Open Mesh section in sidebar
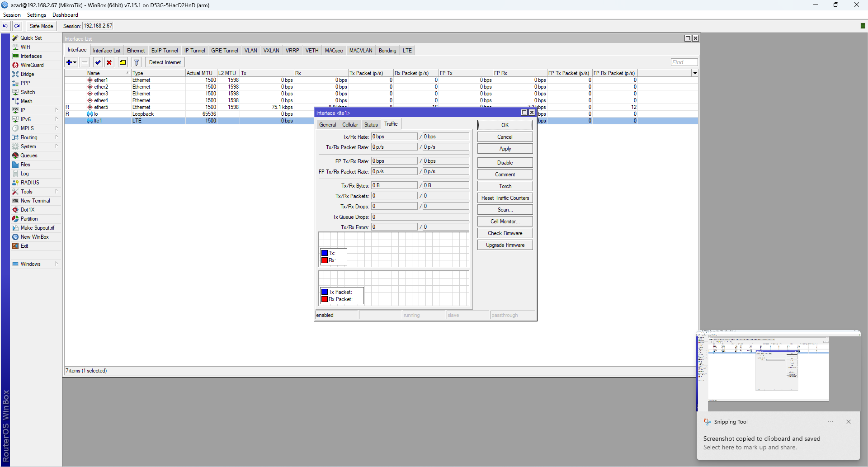Screen dimensions: 868x467 [x=26, y=101]
